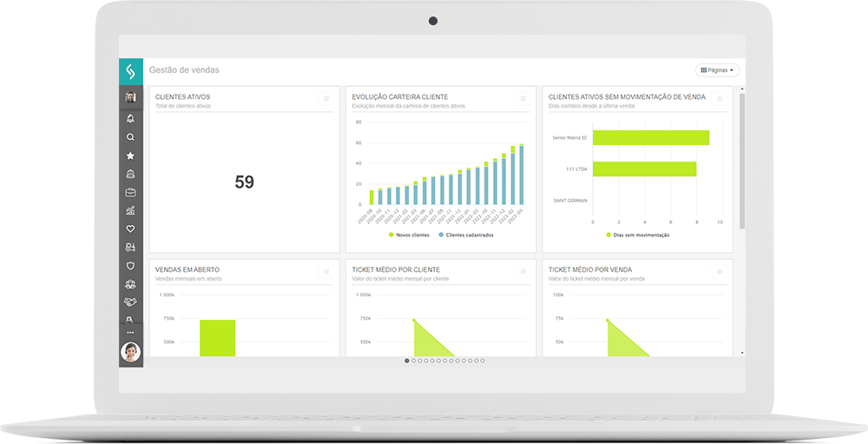Open Evolução Carteira Cliente widget menu

[x=523, y=99]
